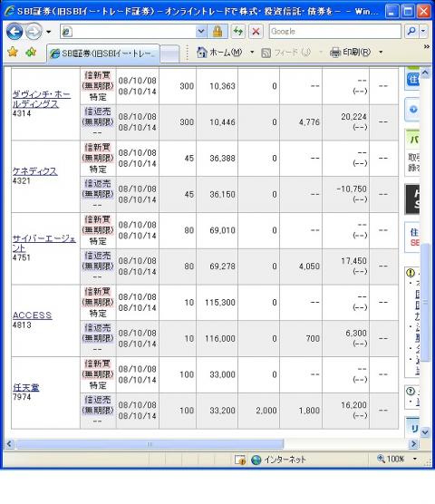Viewport: 435px width, 504px height.
Task: Click the 6,300 profit value
Action: 356,333
